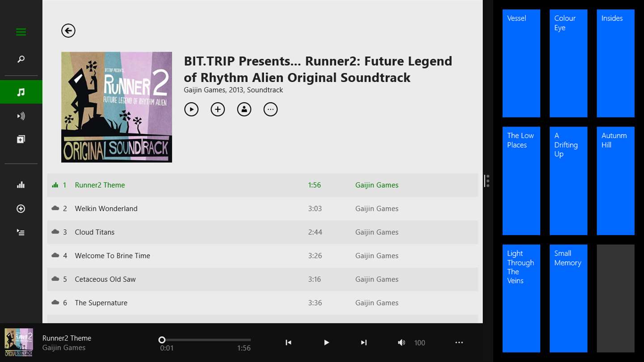Click the 3:36 duration of The Supernature
This screenshot has height=362, width=644.
point(315,303)
